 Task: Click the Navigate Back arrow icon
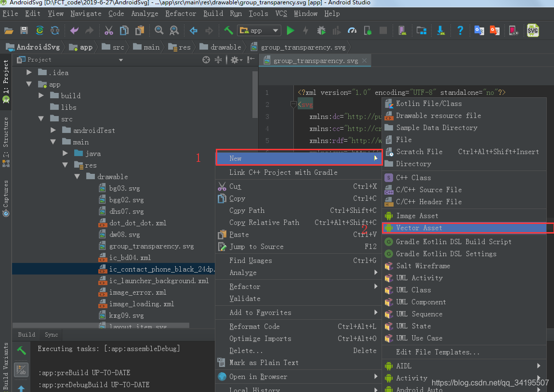(x=193, y=30)
